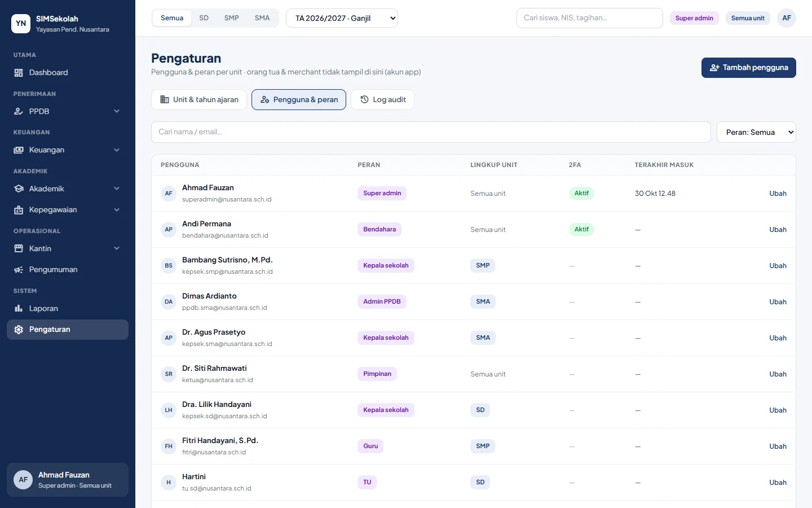Open the Peran: Semua filter dropdown
Viewport: 812px width, 508px height.
pyautogui.click(x=756, y=132)
